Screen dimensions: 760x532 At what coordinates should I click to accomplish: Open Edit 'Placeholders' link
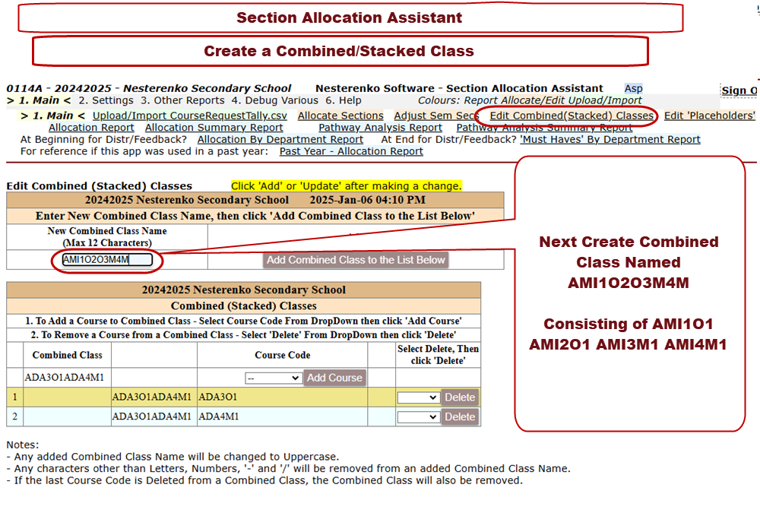[x=709, y=116]
